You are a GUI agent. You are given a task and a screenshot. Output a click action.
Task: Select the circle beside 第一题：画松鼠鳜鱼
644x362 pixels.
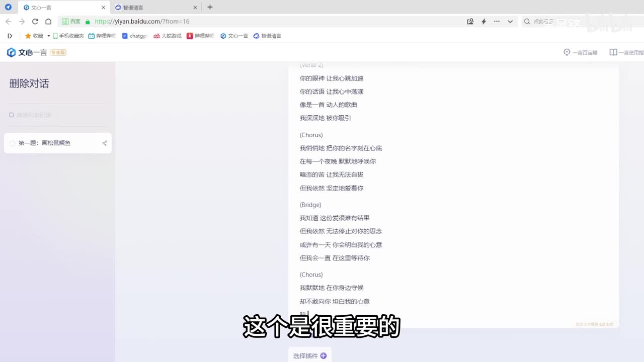click(x=13, y=143)
